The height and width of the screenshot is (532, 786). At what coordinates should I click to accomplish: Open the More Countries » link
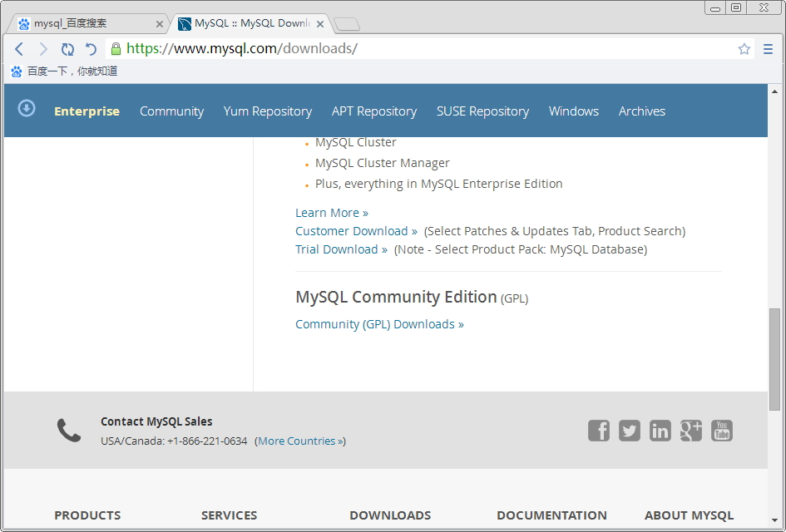(x=301, y=441)
